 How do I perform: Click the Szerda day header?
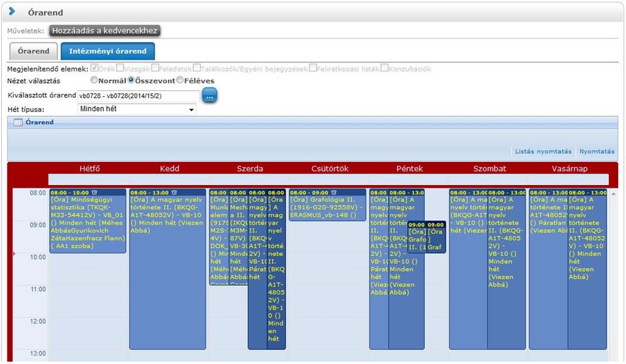[x=250, y=169]
